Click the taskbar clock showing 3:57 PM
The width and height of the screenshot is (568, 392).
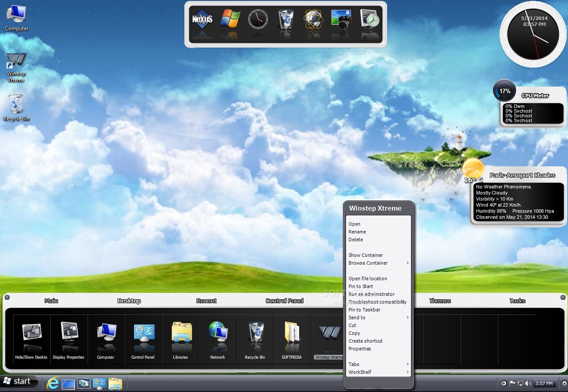544,383
